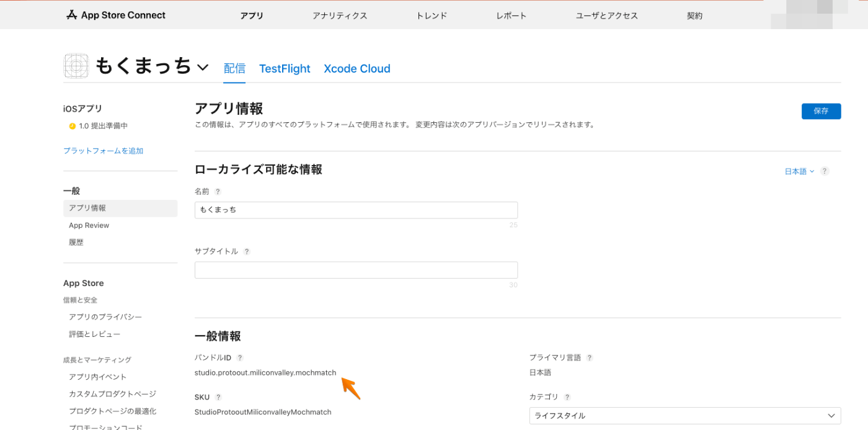The width and height of the screenshot is (868, 430).
Task: Open カスタムプロダクトページ in sidebar
Action: coord(112,394)
